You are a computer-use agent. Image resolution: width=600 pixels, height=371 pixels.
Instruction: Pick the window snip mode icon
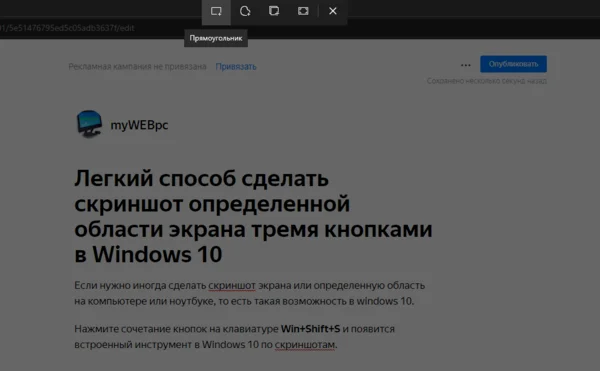(274, 11)
